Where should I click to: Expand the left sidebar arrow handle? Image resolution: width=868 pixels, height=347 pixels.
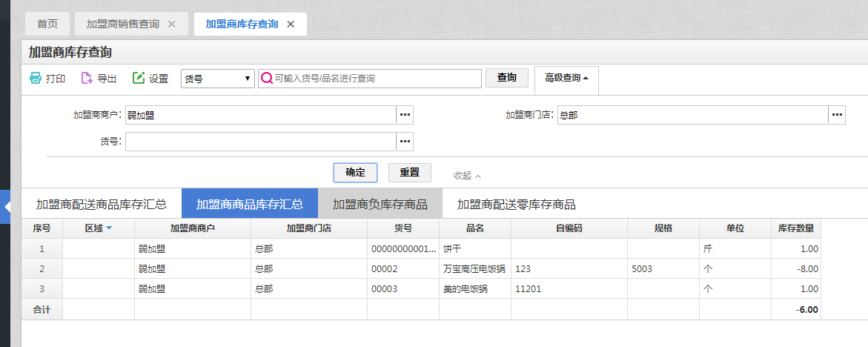point(5,207)
